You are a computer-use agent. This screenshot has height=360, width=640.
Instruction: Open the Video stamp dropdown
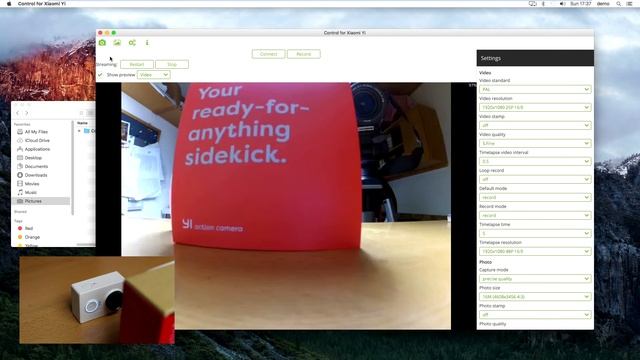tap(535, 125)
